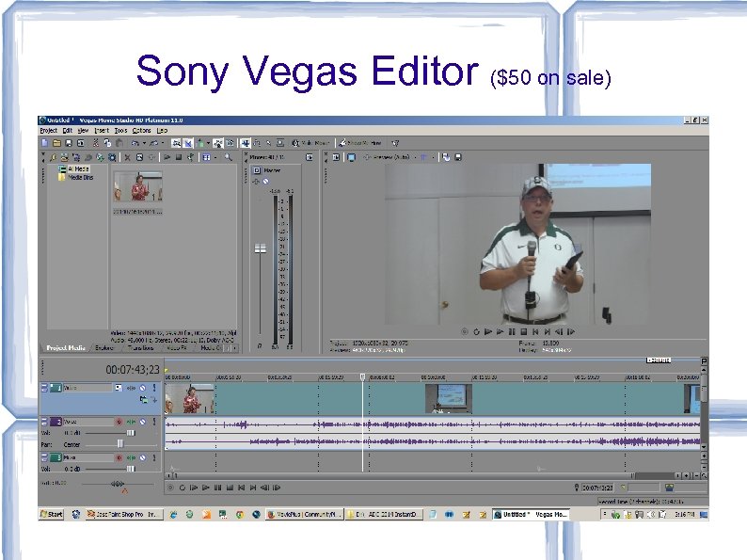
Task: Toggle Enable Snapping in main toolbar
Action: point(176,143)
